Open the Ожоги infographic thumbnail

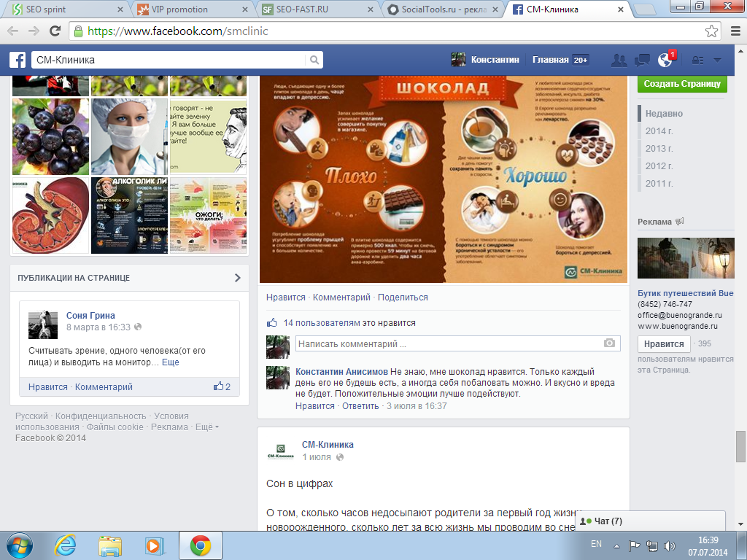pyautogui.click(x=208, y=215)
